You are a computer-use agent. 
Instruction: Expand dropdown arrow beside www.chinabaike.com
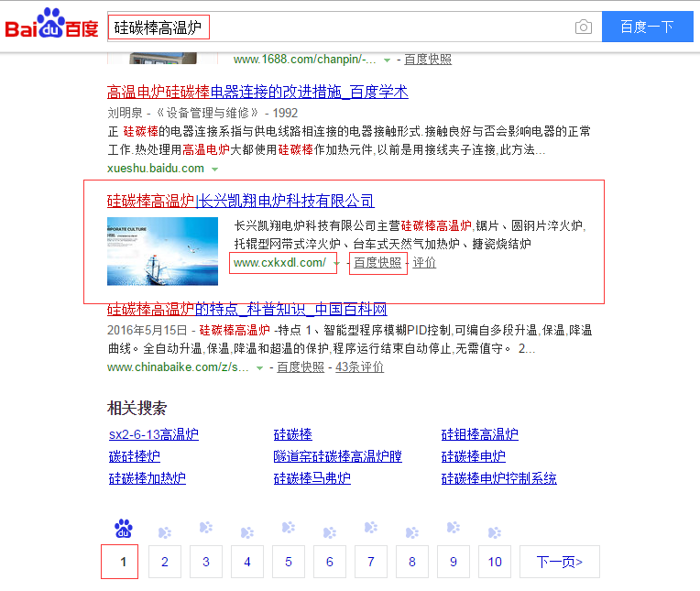[259, 367]
